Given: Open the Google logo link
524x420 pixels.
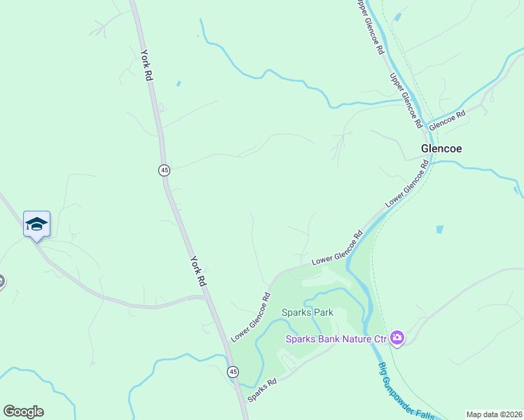Looking at the screenshot, I should point(23,412).
